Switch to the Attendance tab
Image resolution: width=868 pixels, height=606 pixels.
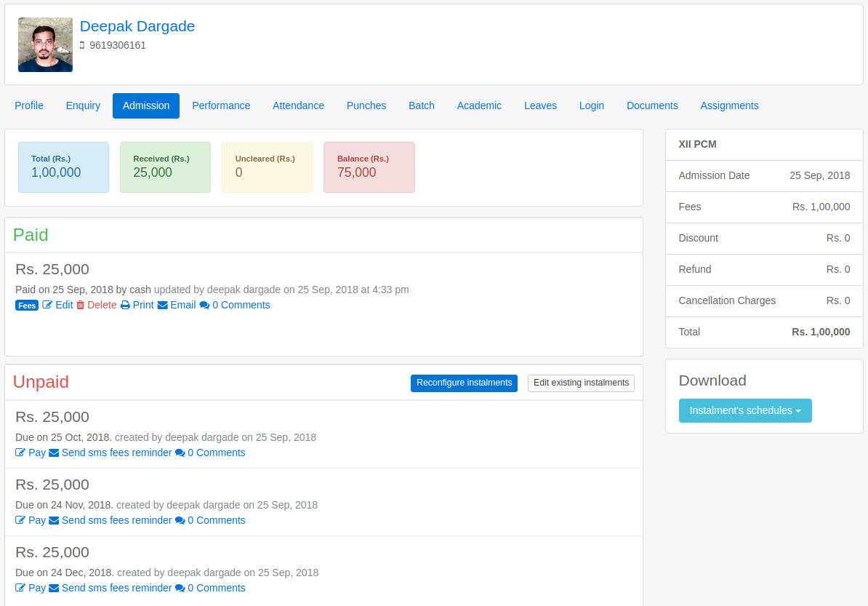[298, 105]
